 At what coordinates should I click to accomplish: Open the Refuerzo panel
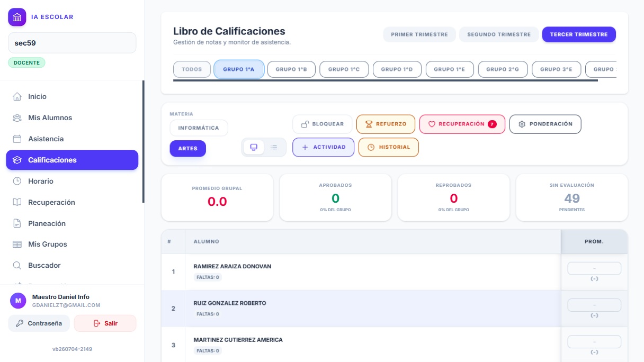click(x=386, y=124)
